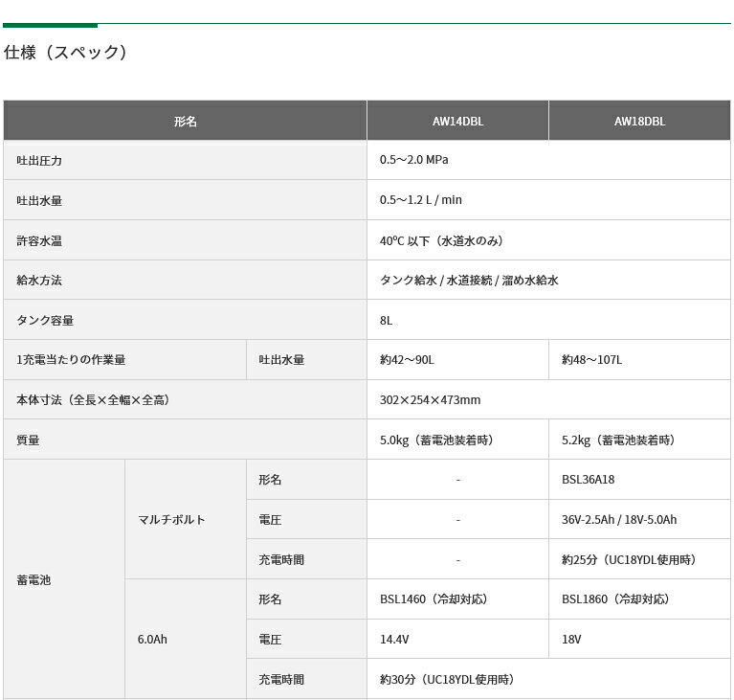Click the BSL1460（冷却対応） battery model
The height and width of the screenshot is (700, 734).
click(x=434, y=599)
